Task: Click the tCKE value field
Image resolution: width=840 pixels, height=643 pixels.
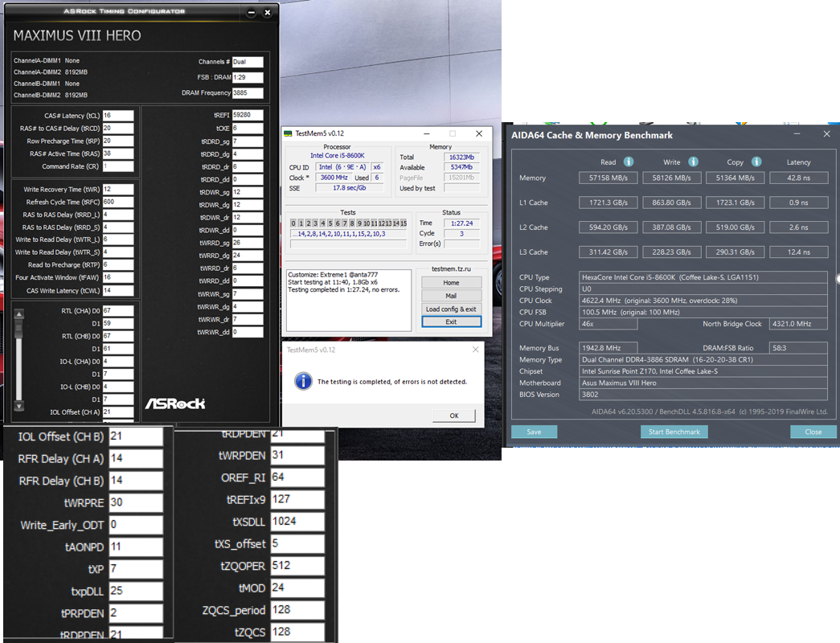Action: coord(248,128)
